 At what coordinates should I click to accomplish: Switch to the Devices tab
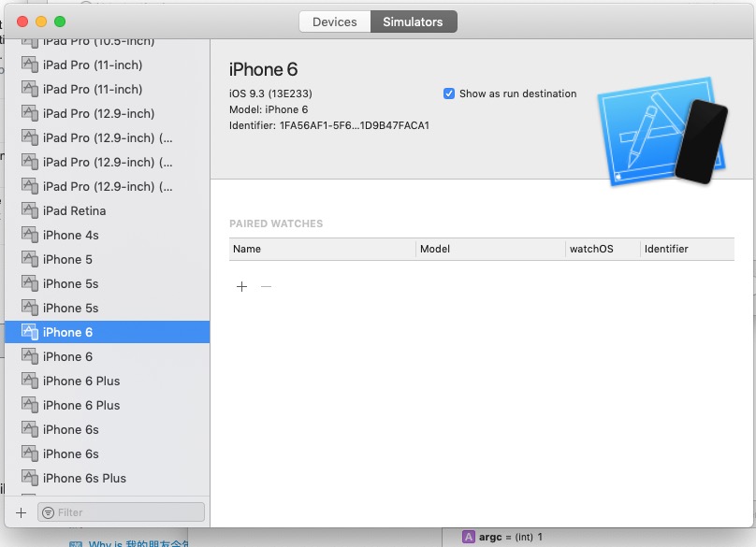coord(335,21)
